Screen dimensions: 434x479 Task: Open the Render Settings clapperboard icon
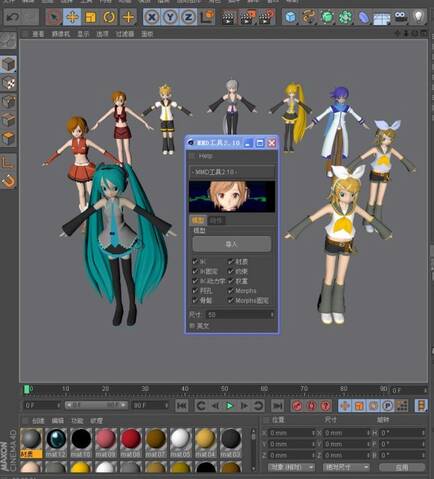(267, 17)
